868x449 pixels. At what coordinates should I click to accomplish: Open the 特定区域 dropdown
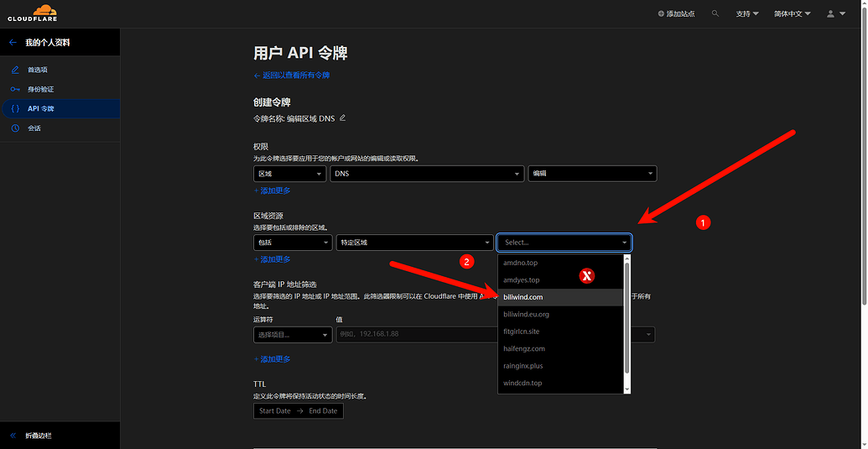tap(414, 242)
